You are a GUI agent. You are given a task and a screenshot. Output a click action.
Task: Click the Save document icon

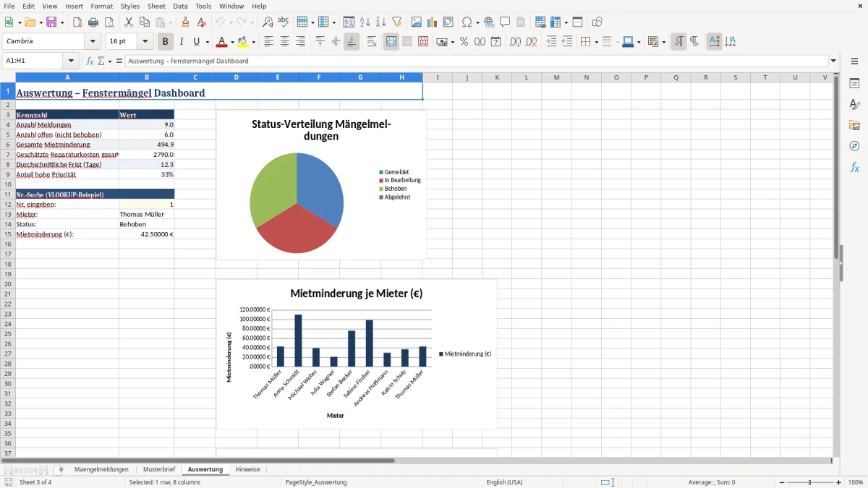(51, 22)
